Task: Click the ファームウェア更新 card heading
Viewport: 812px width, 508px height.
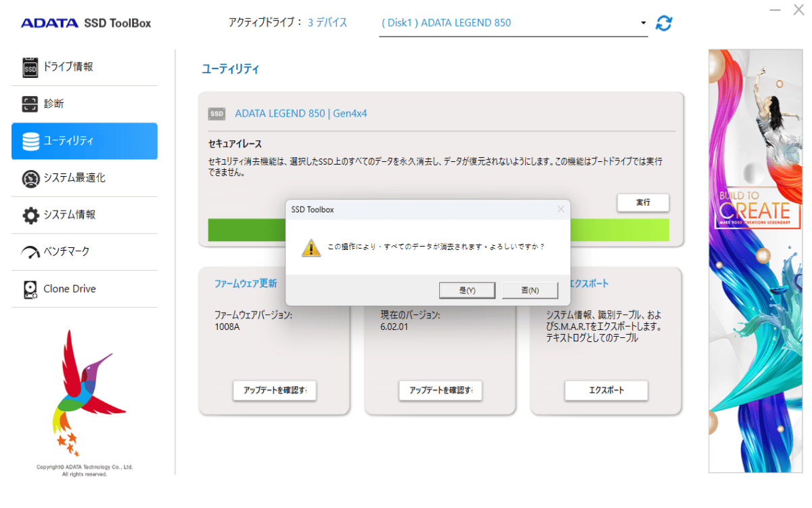Action: click(246, 284)
